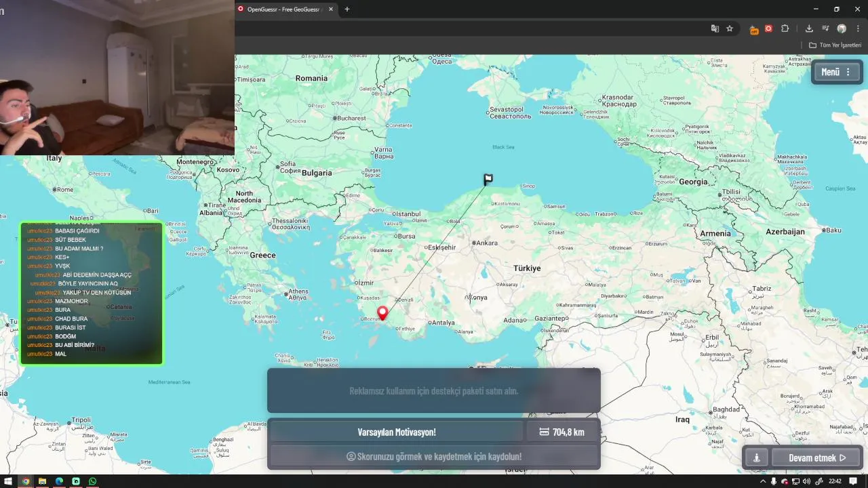868x488 pixels.
Task: Click 'Varsayılan Motivasyon!' label
Action: tap(397, 432)
